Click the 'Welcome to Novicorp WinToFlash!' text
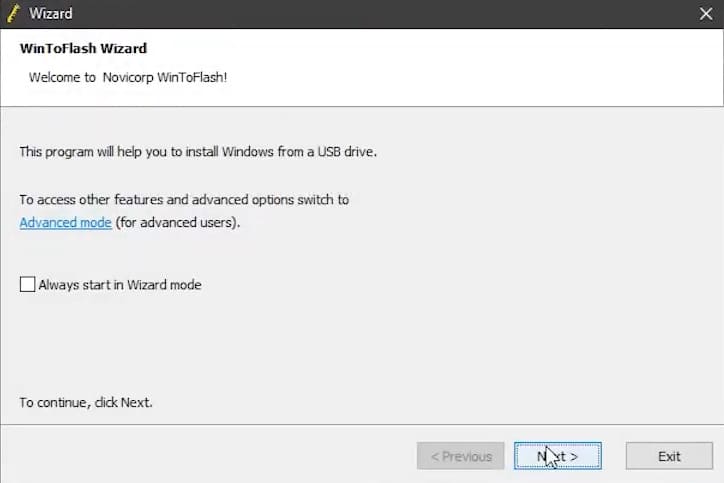Screen dimensions: 724x483 point(128,76)
